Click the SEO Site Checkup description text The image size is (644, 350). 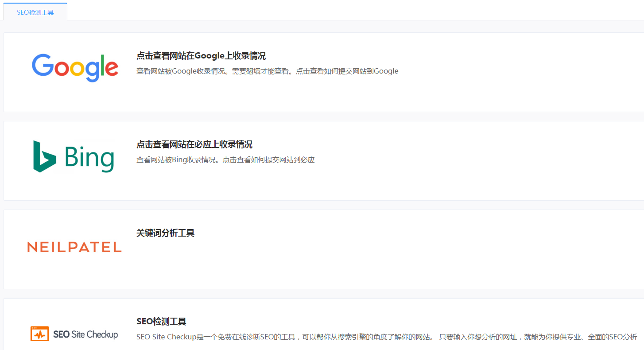coord(387,337)
